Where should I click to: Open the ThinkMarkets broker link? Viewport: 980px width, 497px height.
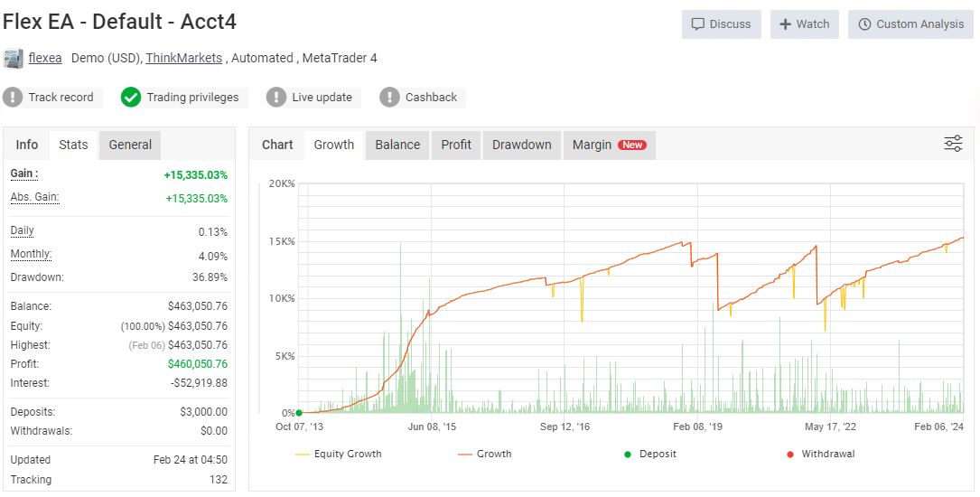point(183,58)
